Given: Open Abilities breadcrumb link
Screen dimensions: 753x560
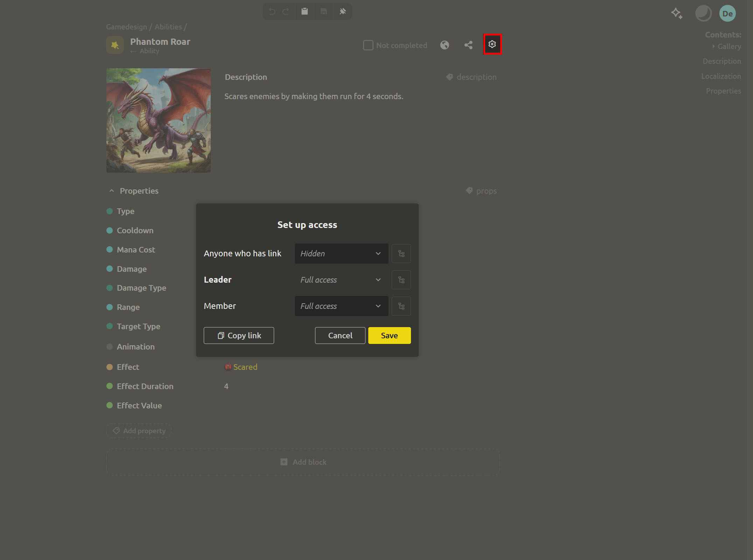Looking at the screenshot, I should pyautogui.click(x=168, y=27).
